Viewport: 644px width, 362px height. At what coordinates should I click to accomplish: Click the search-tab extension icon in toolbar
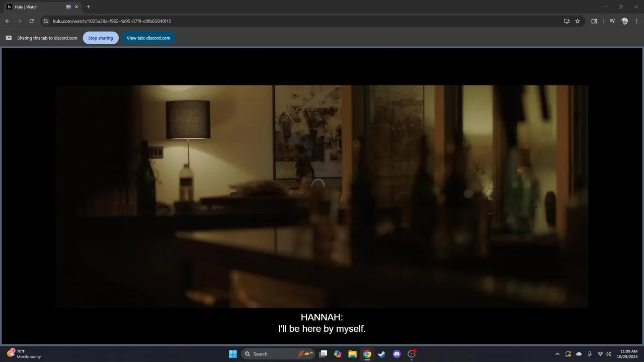tap(594, 21)
